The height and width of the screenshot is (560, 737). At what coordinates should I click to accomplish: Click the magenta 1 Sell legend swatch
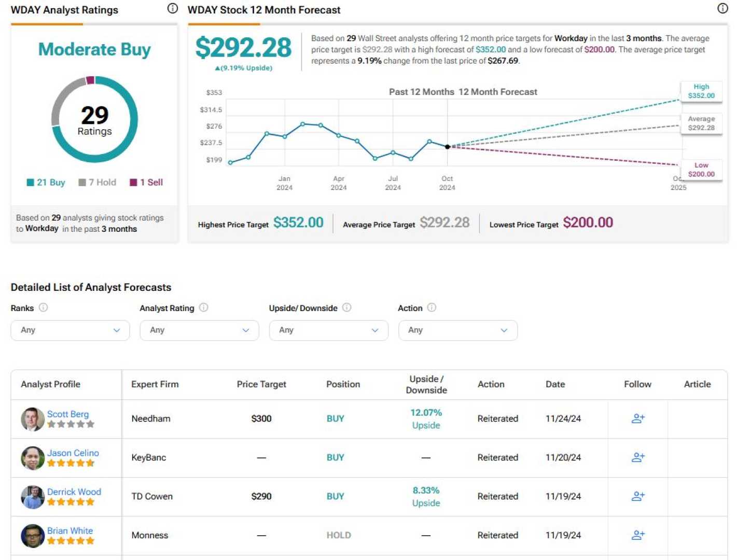(133, 183)
